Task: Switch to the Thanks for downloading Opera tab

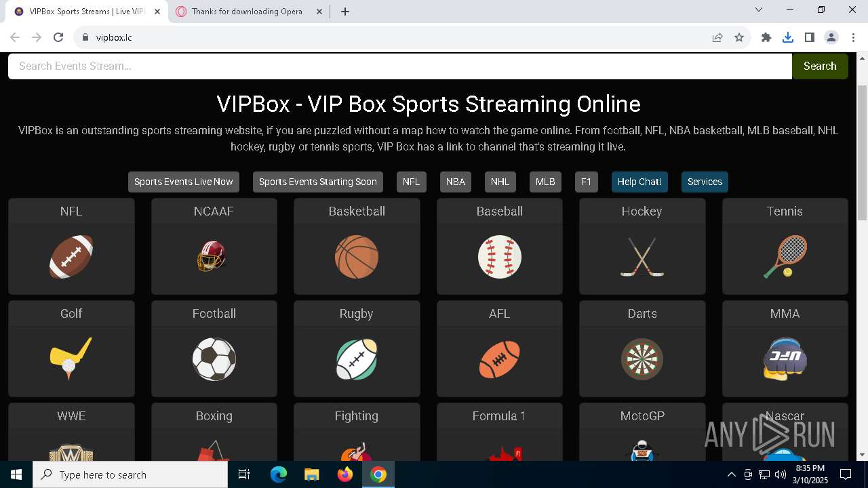Action: pyautogui.click(x=247, y=12)
